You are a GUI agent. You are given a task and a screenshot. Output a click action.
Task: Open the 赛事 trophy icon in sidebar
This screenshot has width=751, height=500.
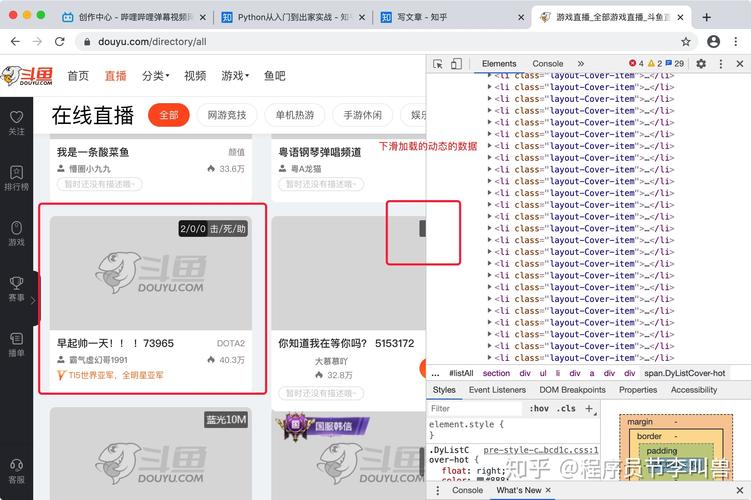[16, 283]
